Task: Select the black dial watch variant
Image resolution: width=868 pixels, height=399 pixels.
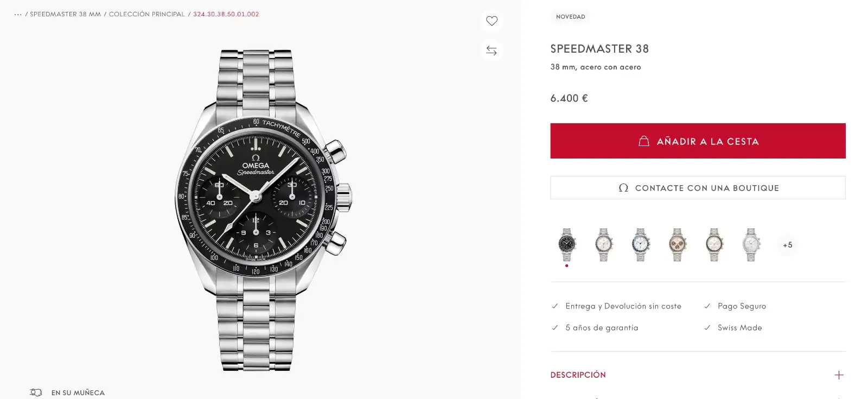Action: click(x=567, y=245)
